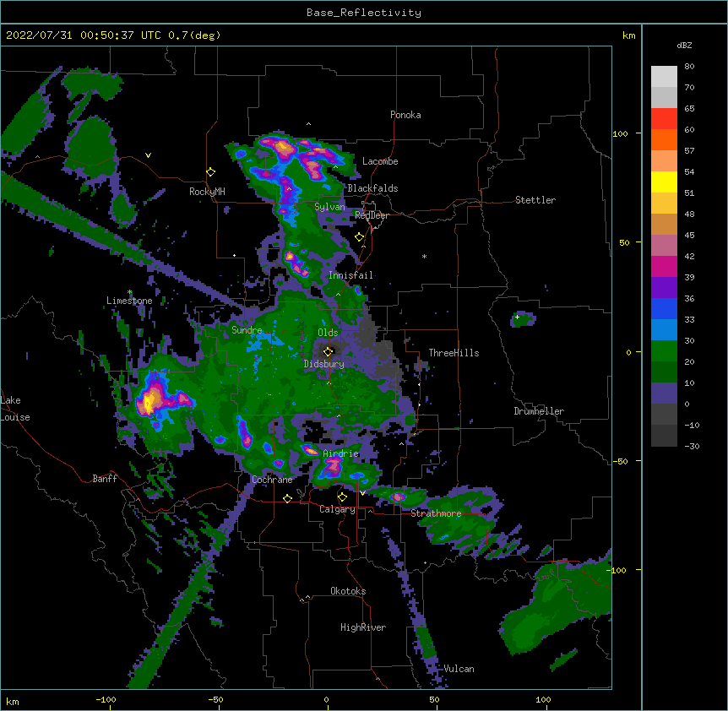Screen dimensions: 728x711
Task: Click the Lake Louise label
Action: pos(15,409)
